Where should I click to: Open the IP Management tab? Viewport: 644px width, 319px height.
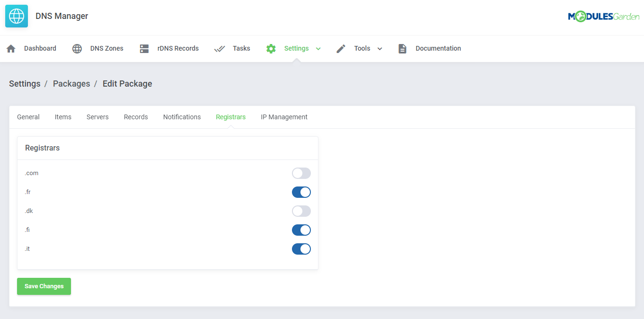tap(284, 117)
